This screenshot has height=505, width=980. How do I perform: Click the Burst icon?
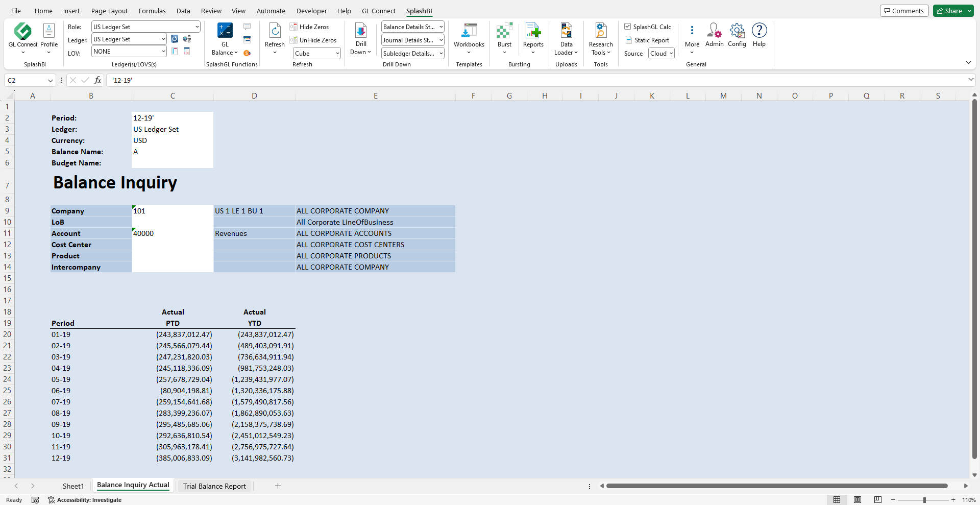504,32
